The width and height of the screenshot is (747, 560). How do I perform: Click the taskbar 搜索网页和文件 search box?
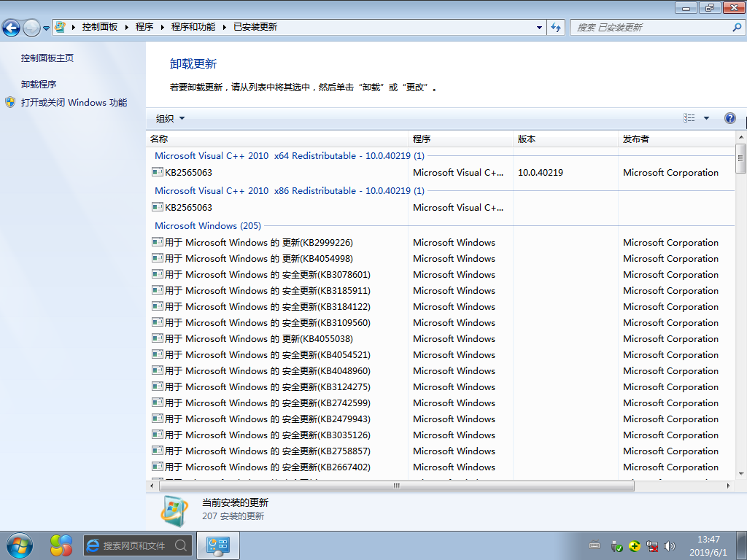[x=138, y=545]
